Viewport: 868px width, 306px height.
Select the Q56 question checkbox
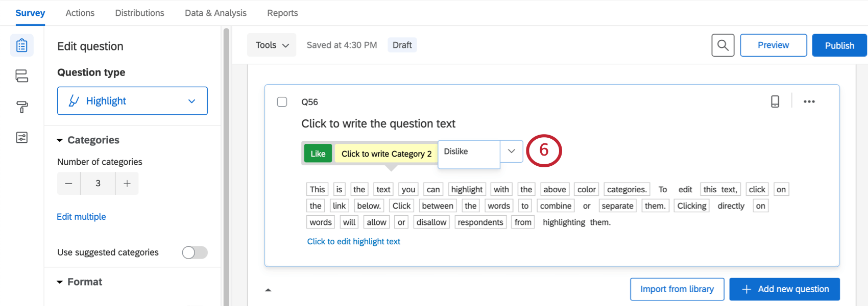coord(282,102)
